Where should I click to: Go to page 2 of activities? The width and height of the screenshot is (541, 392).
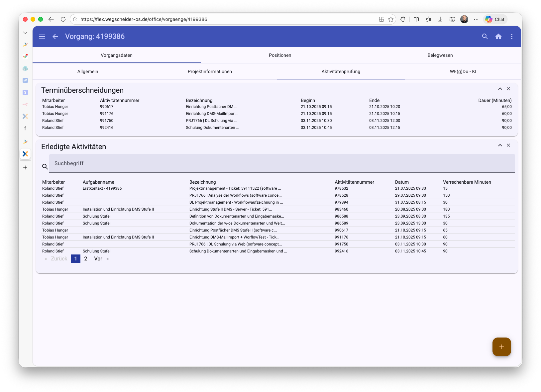(86, 258)
